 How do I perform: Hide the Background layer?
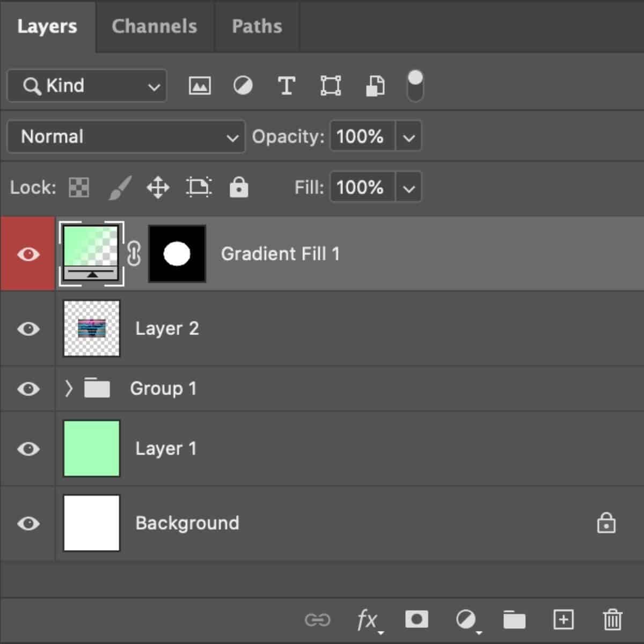pyautogui.click(x=28, y=523)
